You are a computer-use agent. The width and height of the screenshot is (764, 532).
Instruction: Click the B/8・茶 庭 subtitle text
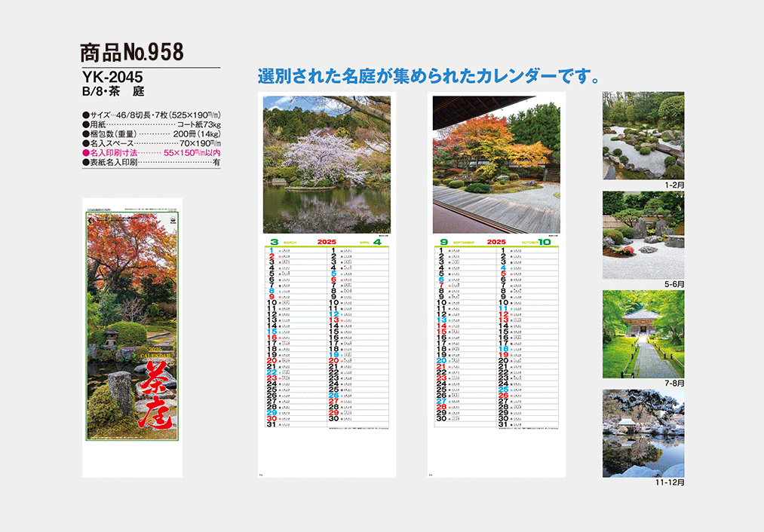[113, 91]
